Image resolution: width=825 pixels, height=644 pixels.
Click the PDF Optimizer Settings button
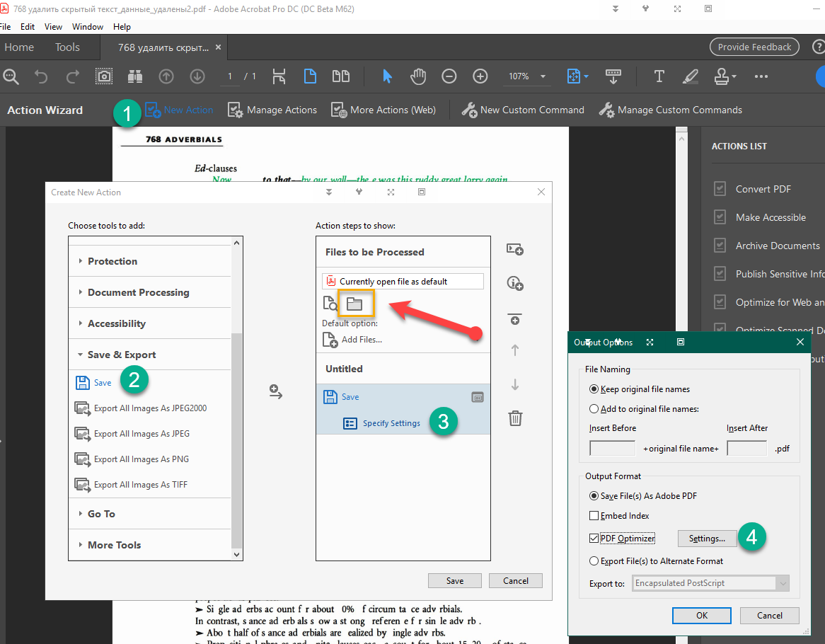tap(707, 539)
